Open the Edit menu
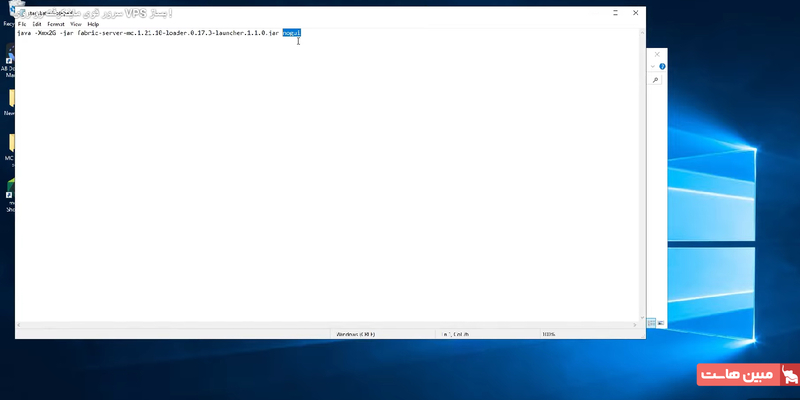Screen dimensions: 800x400 pyautogui.click(x=36, y=24)
